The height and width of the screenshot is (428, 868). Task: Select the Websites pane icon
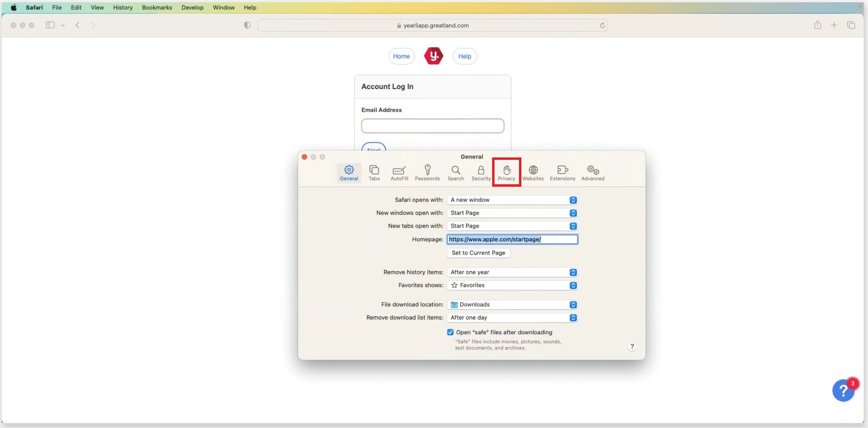coord(533,173)
